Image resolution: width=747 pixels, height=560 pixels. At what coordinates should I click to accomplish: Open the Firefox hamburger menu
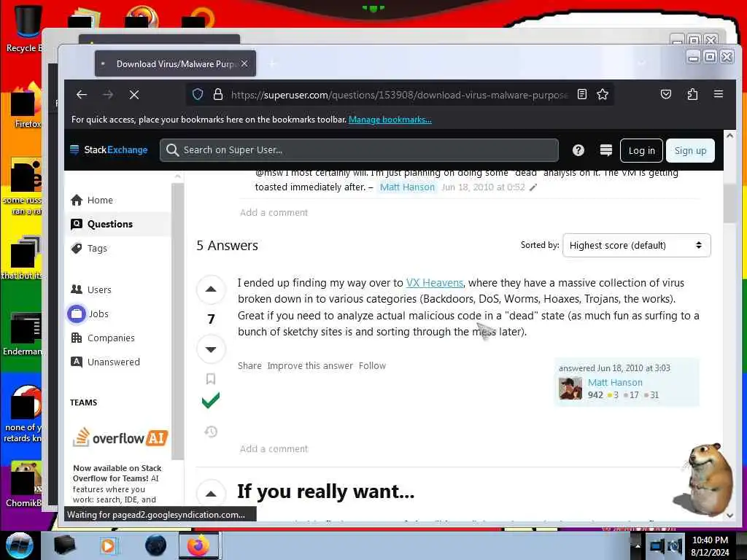pyautogui.click(x=719, y=94)
